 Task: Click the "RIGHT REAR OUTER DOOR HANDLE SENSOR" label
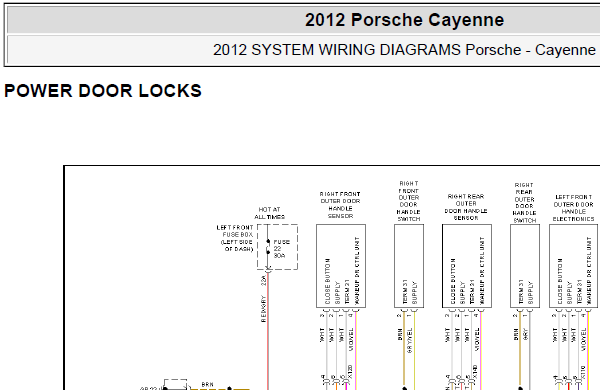click(x=466, y=207)
